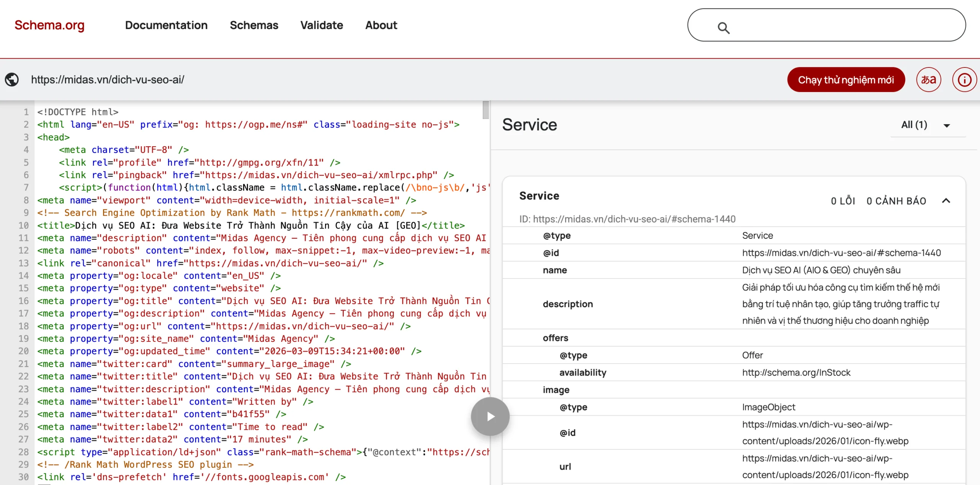Open the All (1) filter dropdown

coord(914,125)
